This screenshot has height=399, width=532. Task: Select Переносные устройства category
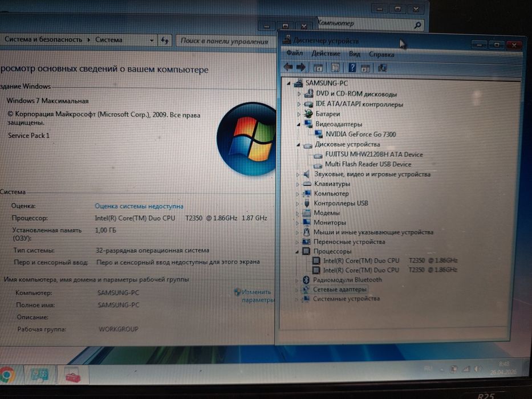click(x=349, y=242)
